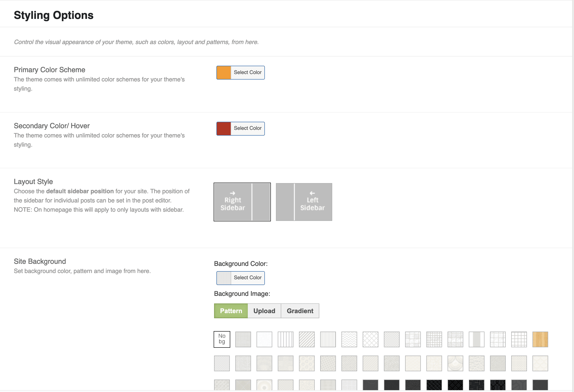Screen dimensions: 574x392
Task: Choose the Left Sidebar layout
Action: 304,202
